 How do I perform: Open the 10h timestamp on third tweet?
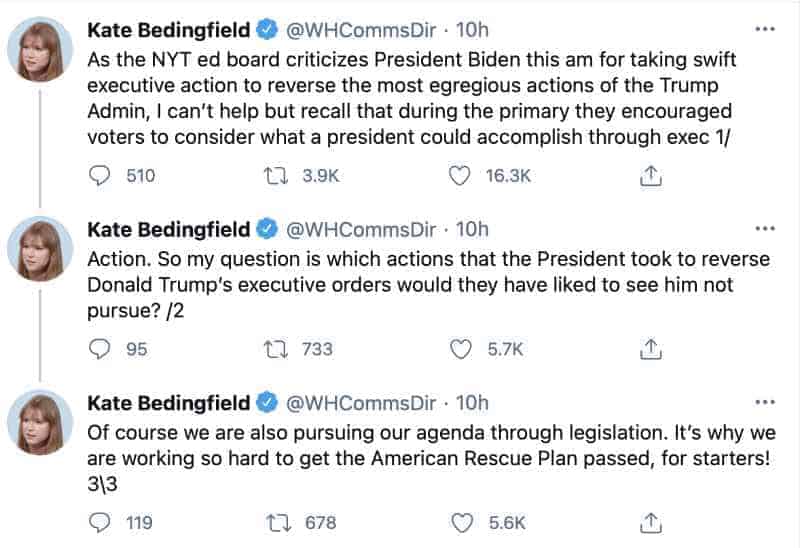point(472,403)
